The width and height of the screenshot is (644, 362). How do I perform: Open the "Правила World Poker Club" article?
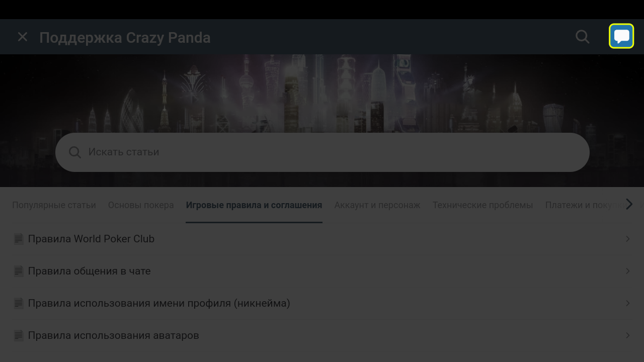[x=322, y=239]
